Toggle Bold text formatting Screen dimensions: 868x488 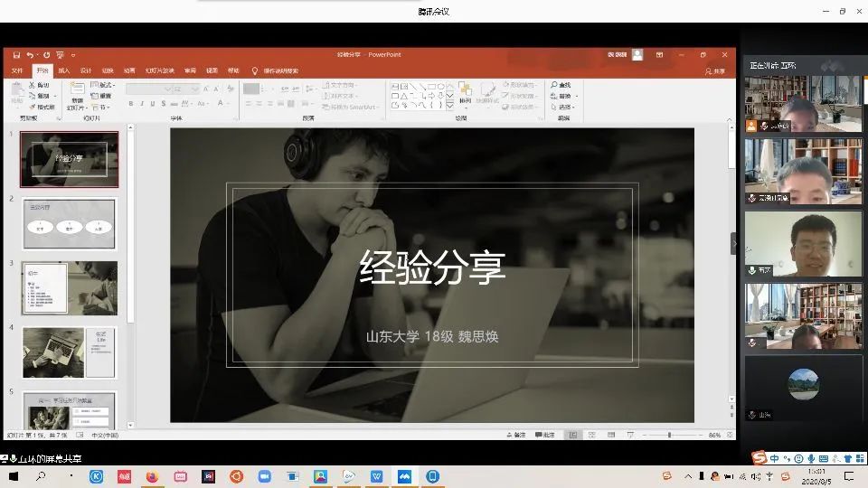(130, 104)
